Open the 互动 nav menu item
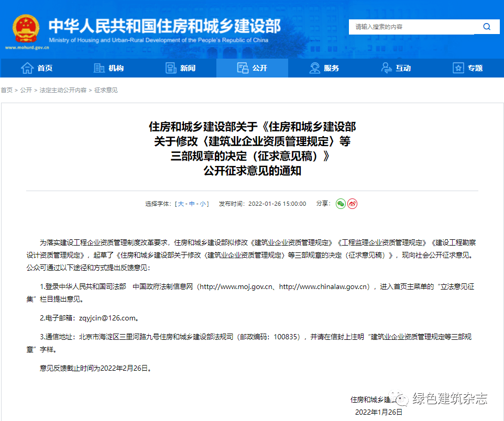The image size is (504, 421). (396, 68)
